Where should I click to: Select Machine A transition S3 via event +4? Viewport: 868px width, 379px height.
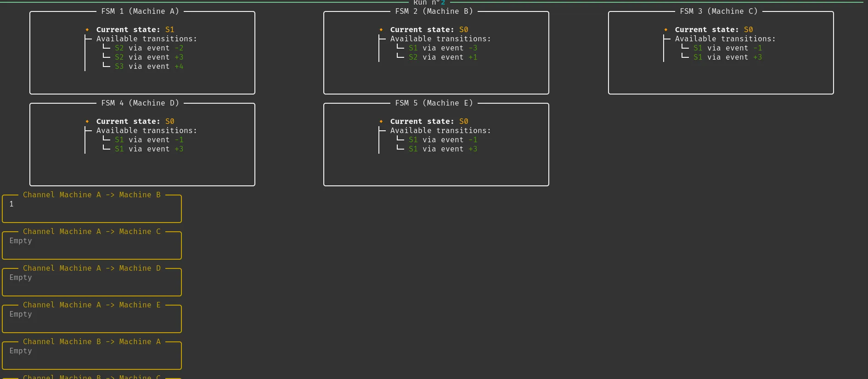(149, 67)
